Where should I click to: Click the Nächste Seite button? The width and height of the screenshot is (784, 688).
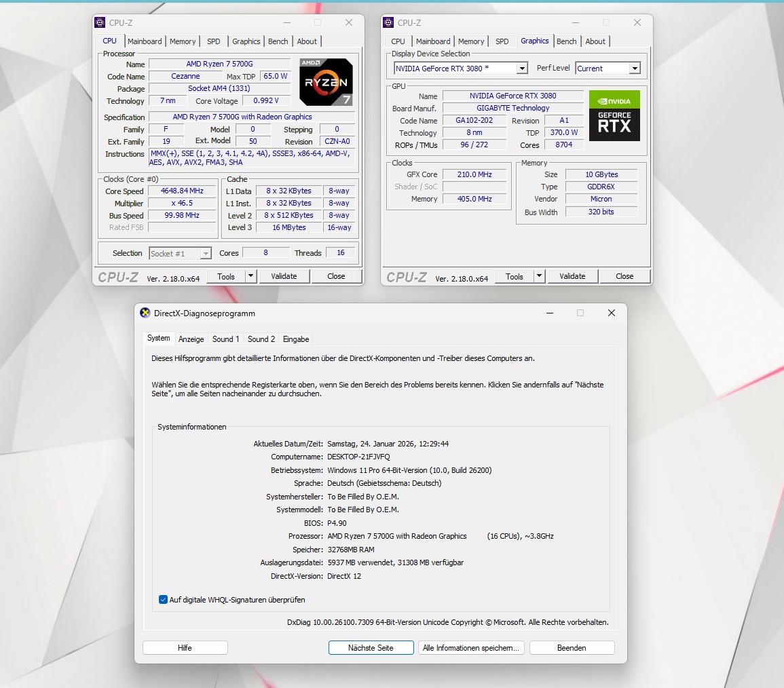(371, 647)
